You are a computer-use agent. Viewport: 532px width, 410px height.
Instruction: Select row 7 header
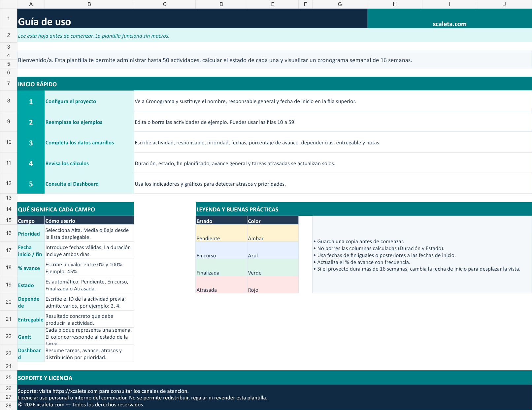pos(9,84)
